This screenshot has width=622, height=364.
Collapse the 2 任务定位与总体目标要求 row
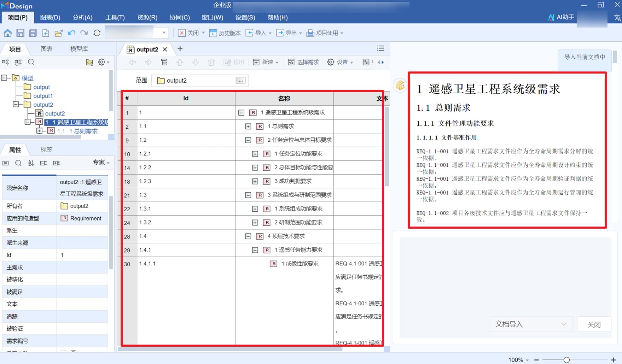pos(248,140)
